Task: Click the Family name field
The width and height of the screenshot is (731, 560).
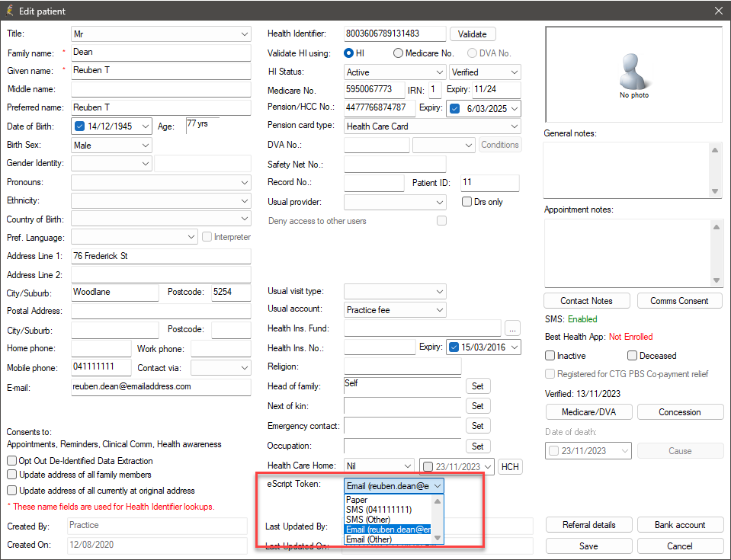Action: tap(161, 52)
